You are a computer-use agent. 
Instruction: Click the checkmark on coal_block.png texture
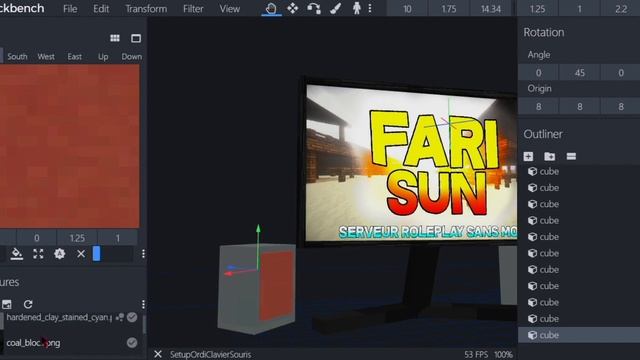pos(132,343)
